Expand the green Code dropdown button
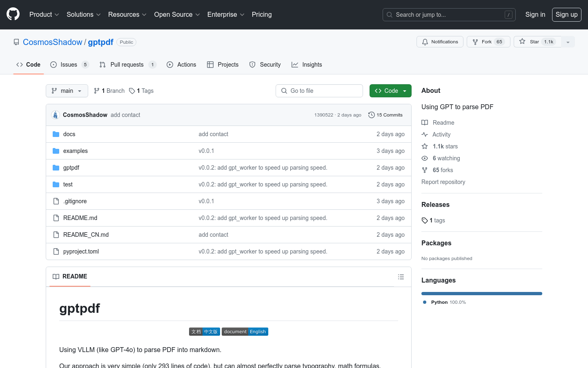The height and width of the screenshot is (368, 588). click(390, 91)
